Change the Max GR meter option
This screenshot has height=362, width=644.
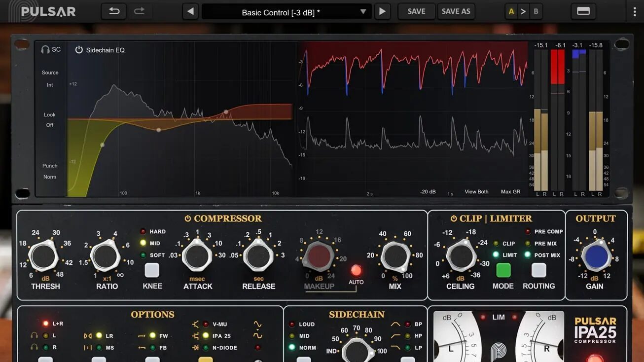[x=510, y=192]
